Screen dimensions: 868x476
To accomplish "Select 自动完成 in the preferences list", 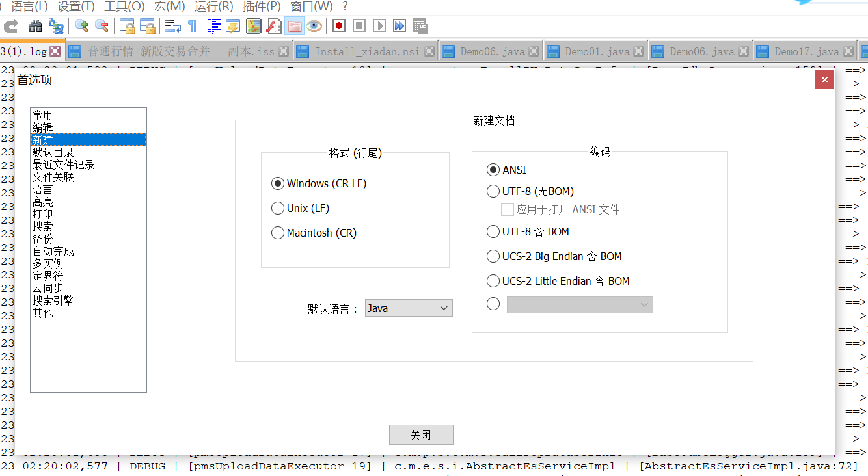I will coord(88,251).
